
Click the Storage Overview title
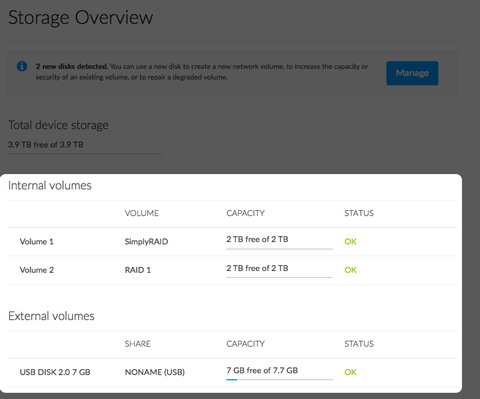click(80, 17)
